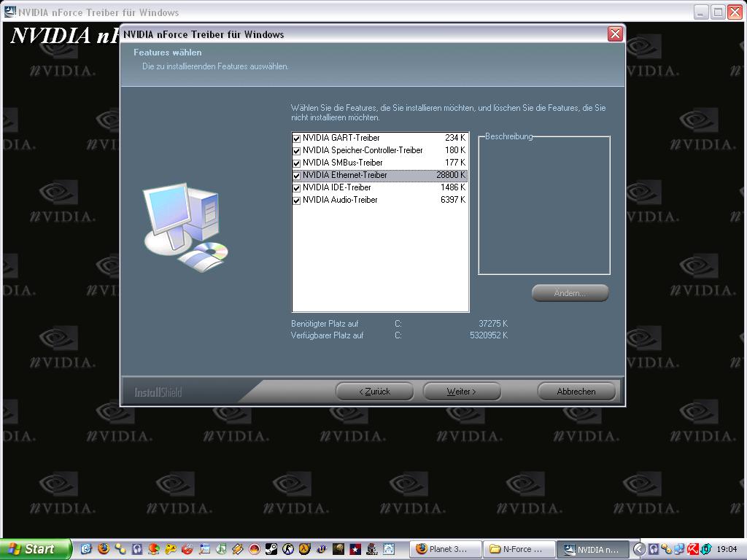Viewport: 747px width, 560px height.
Task: Select NVIDIA n... taskbar button
Action: (593, 549)
